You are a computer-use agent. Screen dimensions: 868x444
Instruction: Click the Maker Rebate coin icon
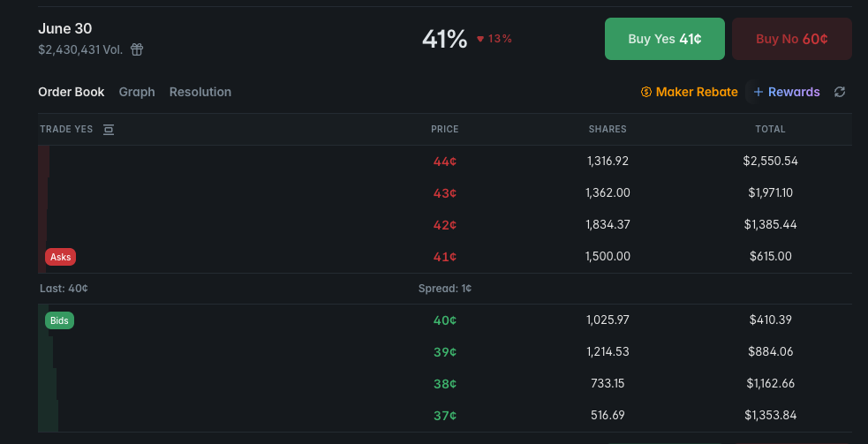click(x=645, y=92)
